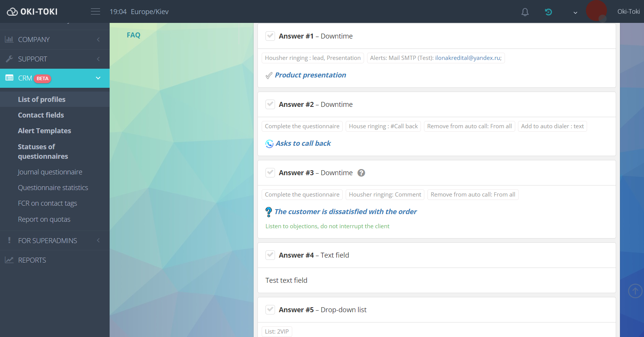The image size is (644, 337).
Task: Click the phone icon beside Asks to call back
Action: [269, 144]
